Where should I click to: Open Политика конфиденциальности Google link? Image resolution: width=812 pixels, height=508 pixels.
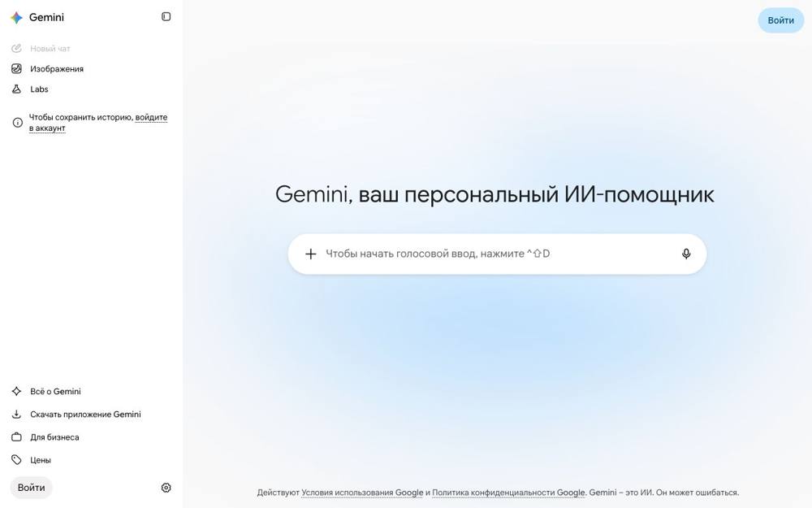(508, 493)
